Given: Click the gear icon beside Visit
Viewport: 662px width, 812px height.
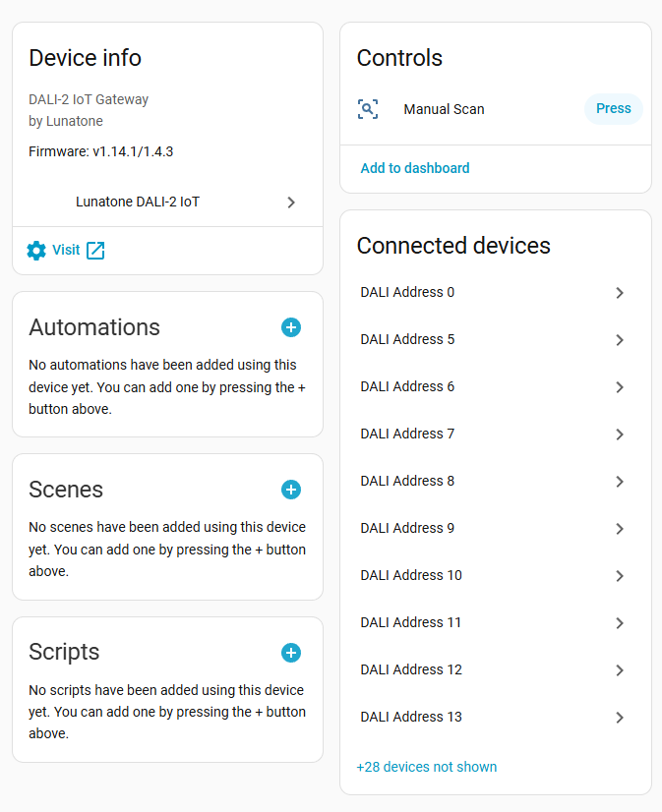Looking at the screenshot, I should tap(36, 251).
